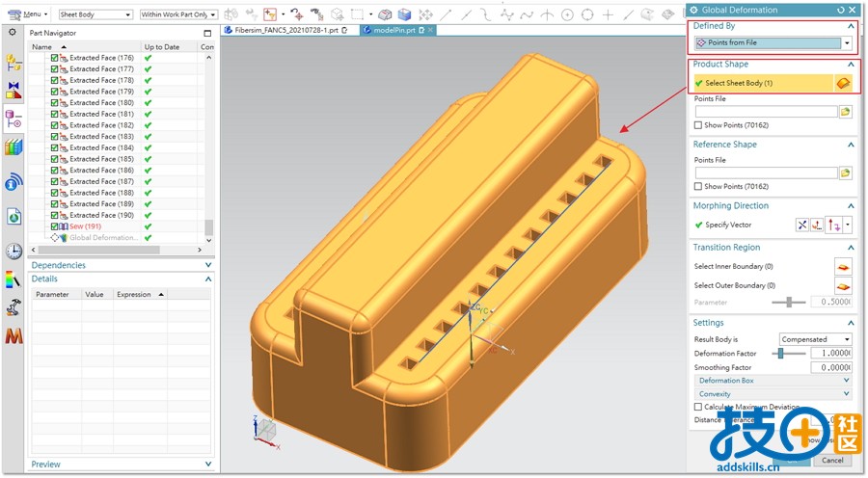Click the snap point crosshair toolbar icon

pyautogui.click(x=297, y=14)
